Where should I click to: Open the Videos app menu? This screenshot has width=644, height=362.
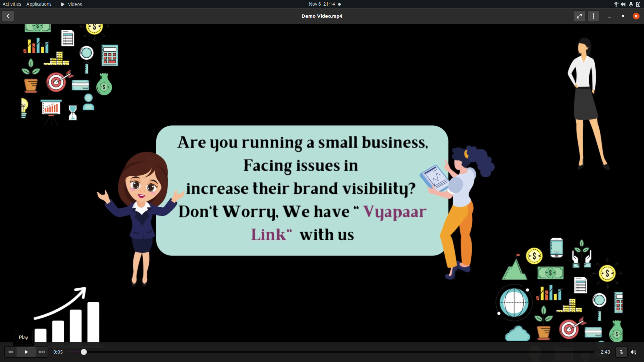coord(71,4)
